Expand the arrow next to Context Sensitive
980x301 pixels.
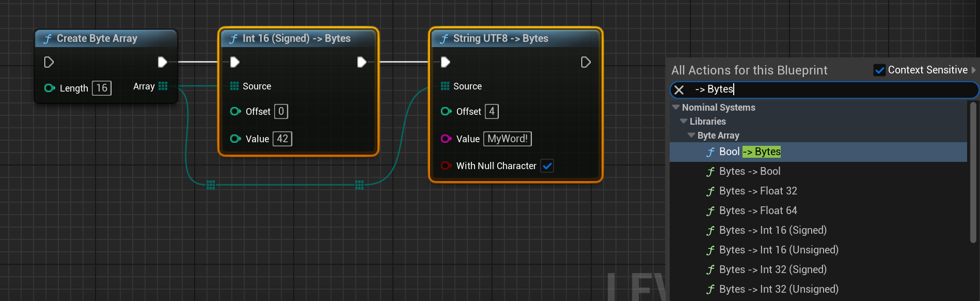[974, 70]
